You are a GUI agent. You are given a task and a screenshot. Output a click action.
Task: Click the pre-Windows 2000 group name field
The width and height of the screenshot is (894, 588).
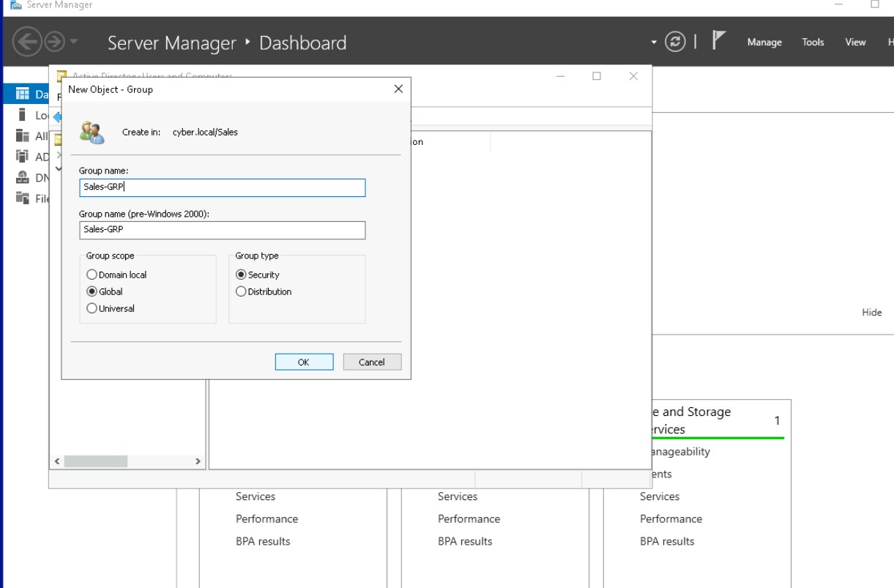(x=222, y=230)
